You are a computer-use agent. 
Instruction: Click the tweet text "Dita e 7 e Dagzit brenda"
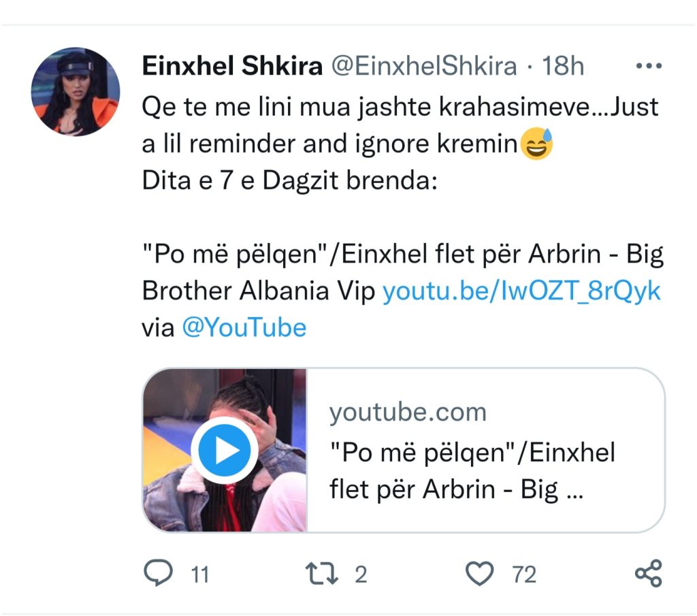289,182
